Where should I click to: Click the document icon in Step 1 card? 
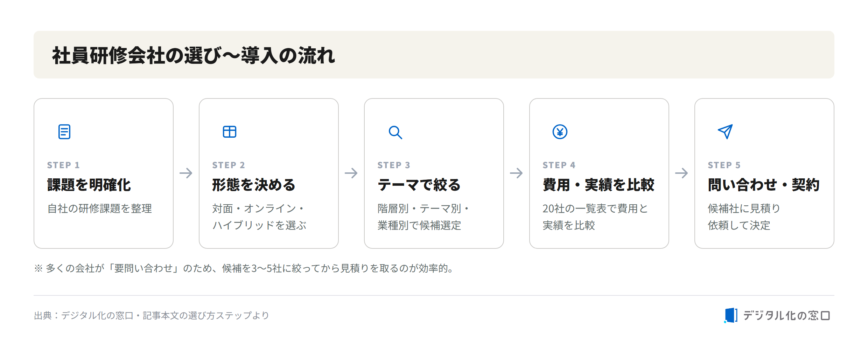[x=64, y=132]
